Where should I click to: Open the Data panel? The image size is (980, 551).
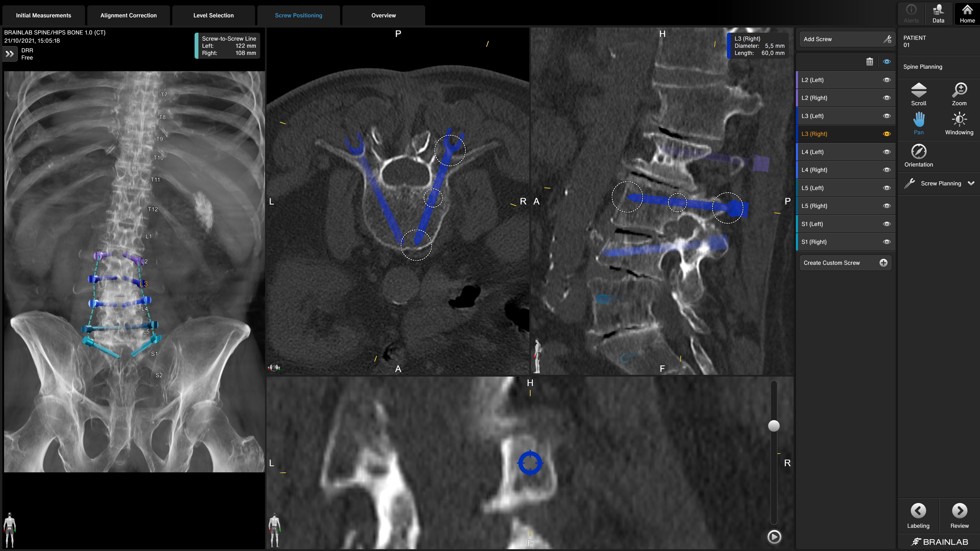(x=938, y=14)
